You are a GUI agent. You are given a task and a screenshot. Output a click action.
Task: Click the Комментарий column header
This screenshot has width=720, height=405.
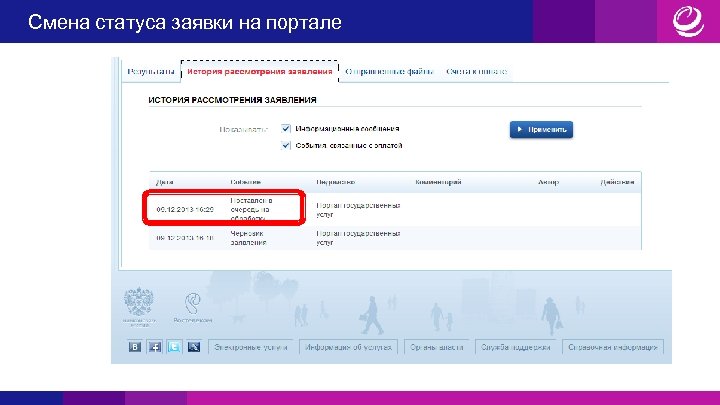pos(438,182)
